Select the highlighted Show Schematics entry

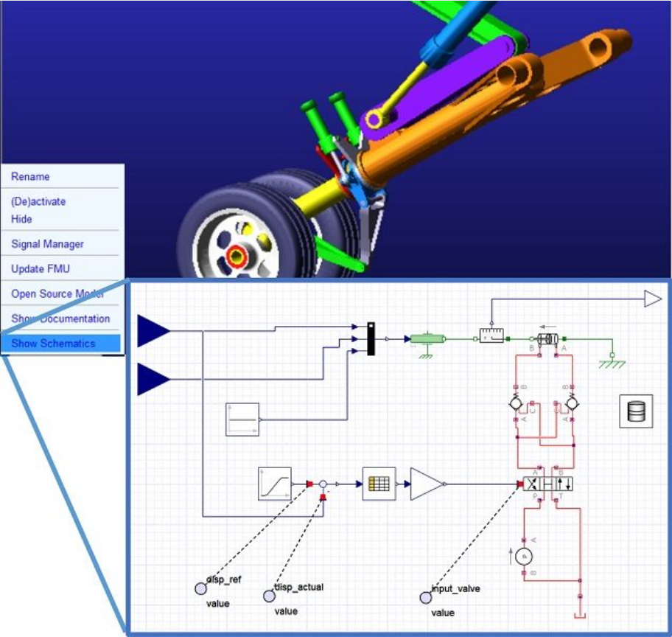tap(53, 344)
